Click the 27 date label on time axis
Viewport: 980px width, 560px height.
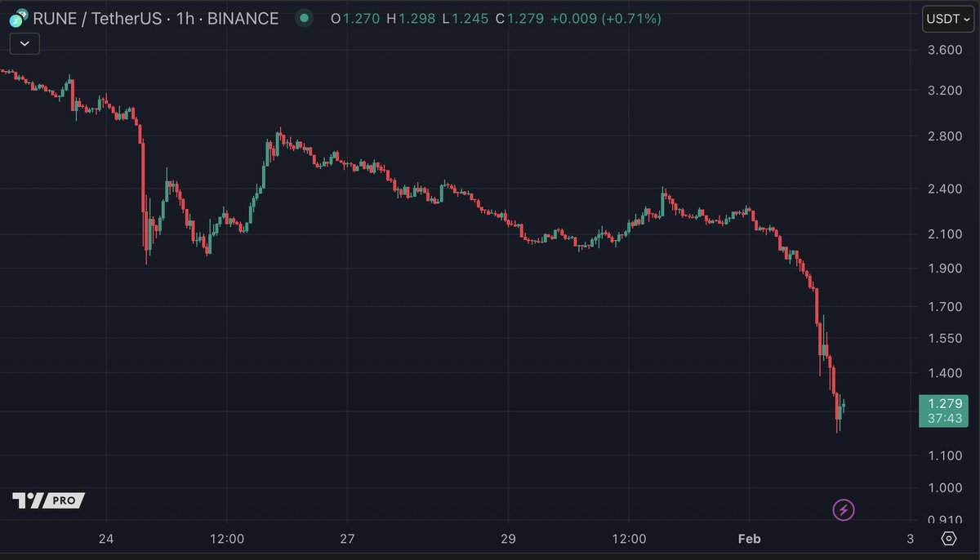(x=348, y=539)
